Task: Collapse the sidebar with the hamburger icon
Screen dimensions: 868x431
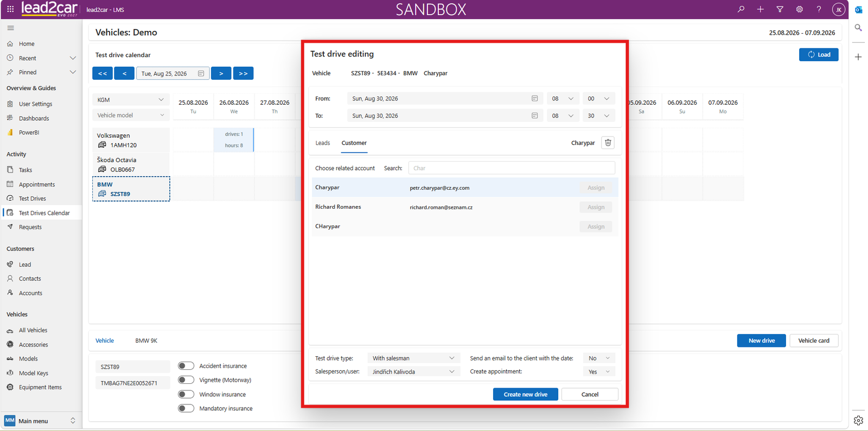Action: [11, 28]
